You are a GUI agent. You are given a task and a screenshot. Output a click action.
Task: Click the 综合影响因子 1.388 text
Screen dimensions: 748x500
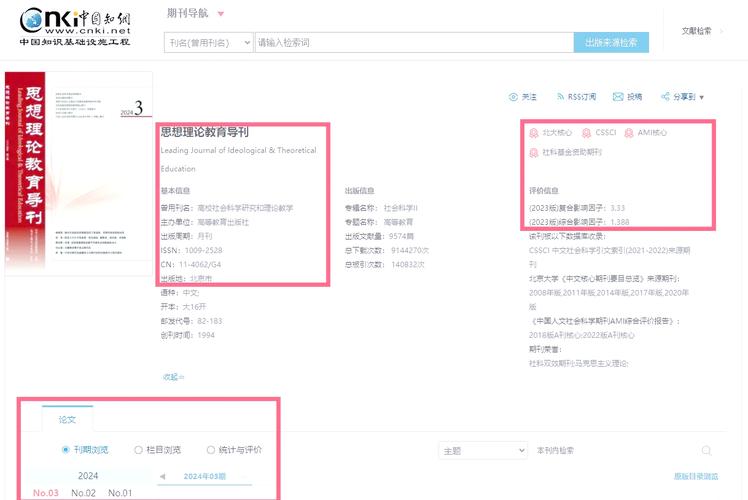click(579, 222)
